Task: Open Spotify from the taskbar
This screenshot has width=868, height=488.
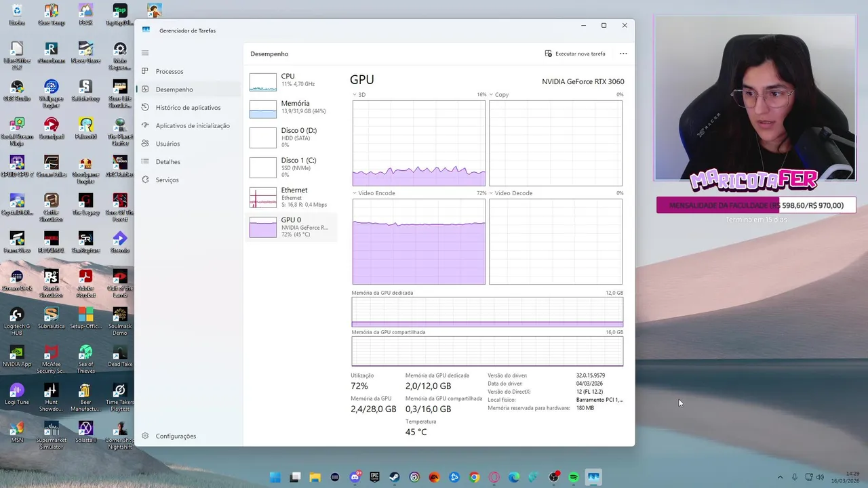Action: click(x=574, y=477)
